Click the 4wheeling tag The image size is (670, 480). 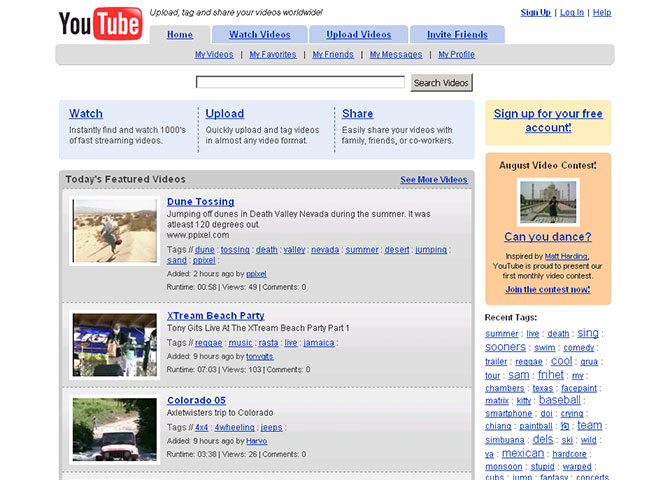pyautogui.click(x=235, y=427)
